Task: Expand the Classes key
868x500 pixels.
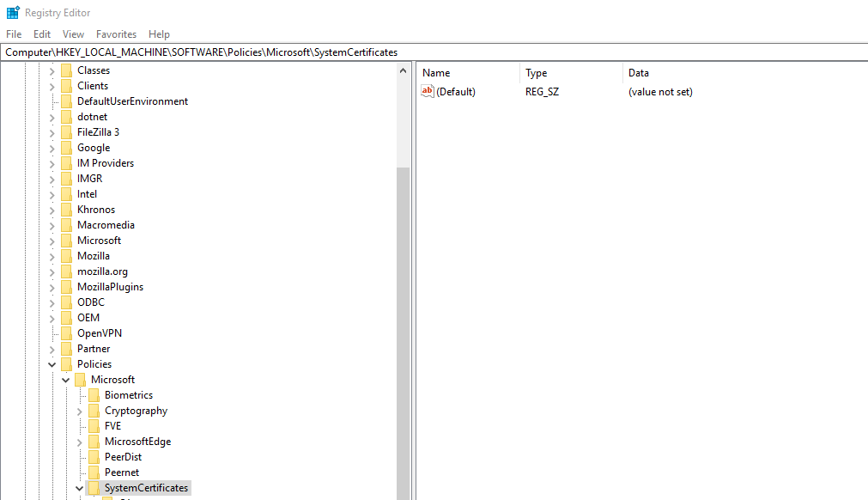Action: pos(52,70)
